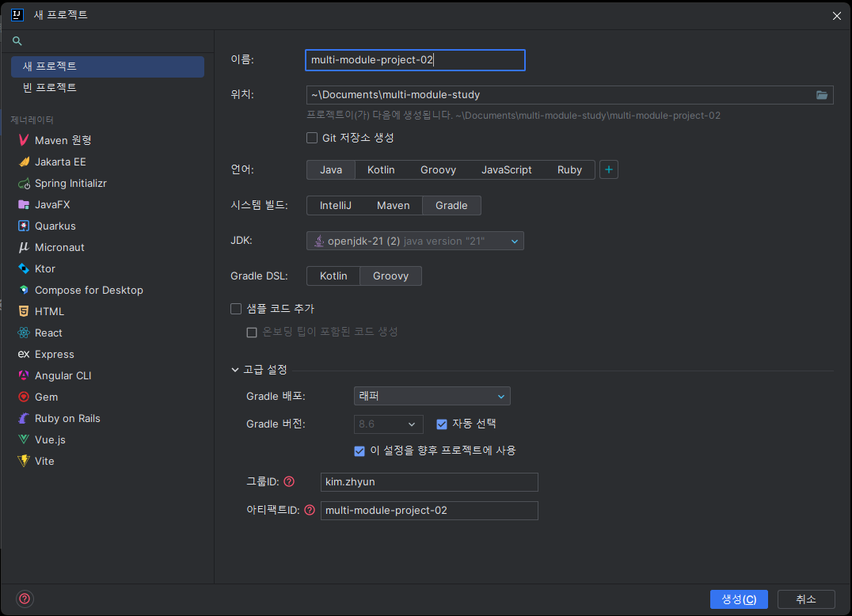852x616 pixels.
Task: Choose IntelliJ build system
Action: pyautogui.click(x=335, y=205)
